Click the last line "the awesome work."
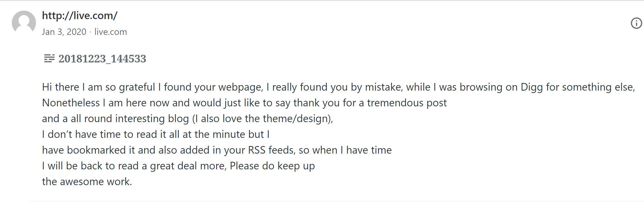This screenshot has width=644, height=203. tap(87, 182)
